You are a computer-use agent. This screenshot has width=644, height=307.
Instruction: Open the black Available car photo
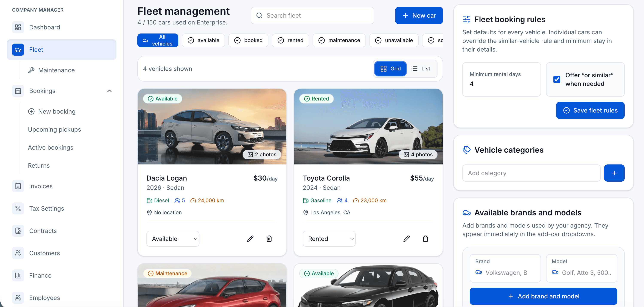coord(368,285)
